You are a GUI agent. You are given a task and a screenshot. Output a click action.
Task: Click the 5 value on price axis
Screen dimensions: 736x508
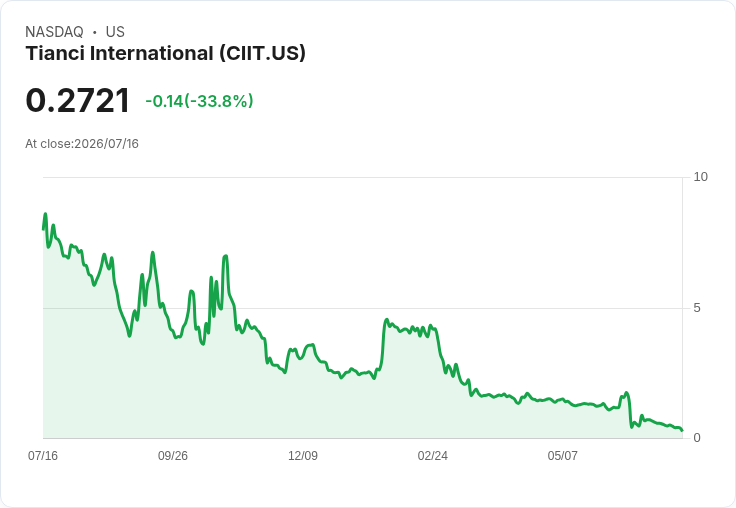coord(697,308)
